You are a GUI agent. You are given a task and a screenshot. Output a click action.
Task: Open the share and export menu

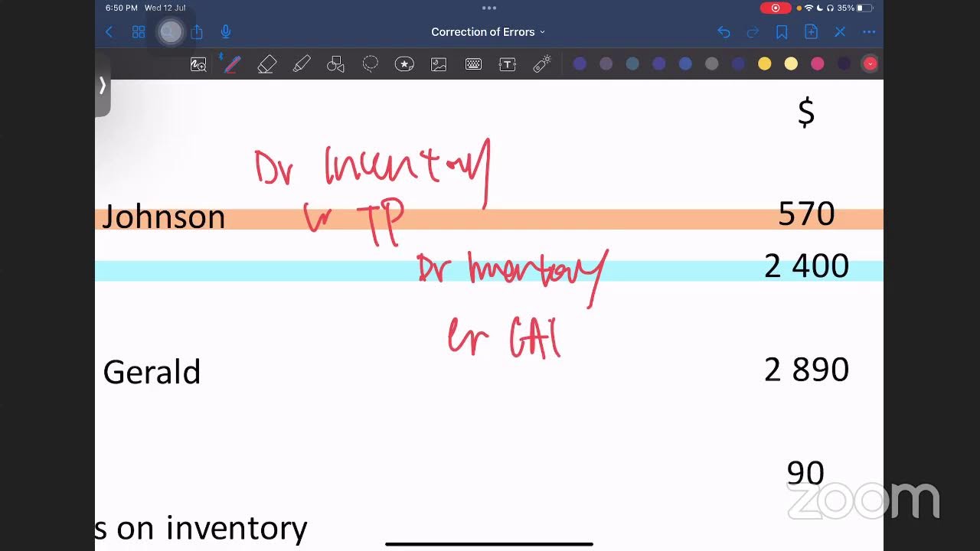pos(197,32)
